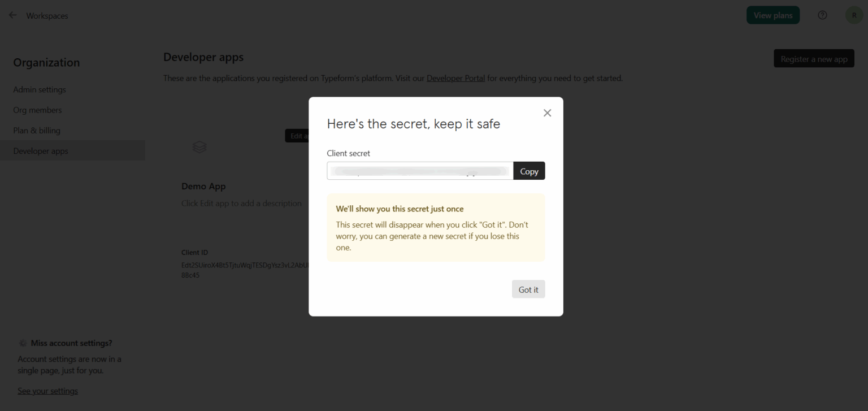Select Developer apps in sidebar
The image size is (868, 411).
[x=41, y=151]
